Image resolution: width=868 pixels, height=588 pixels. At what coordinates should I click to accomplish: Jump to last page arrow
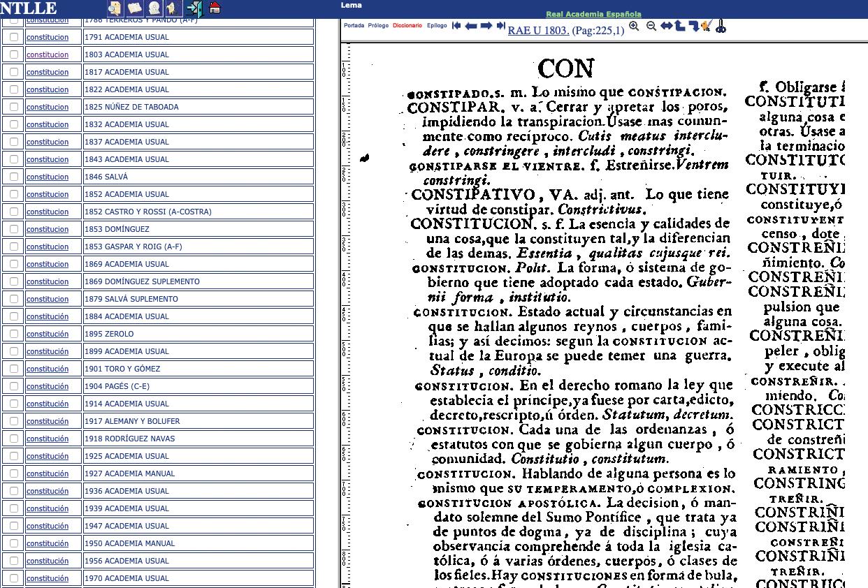pyautogui.click(x=501, y=26)
